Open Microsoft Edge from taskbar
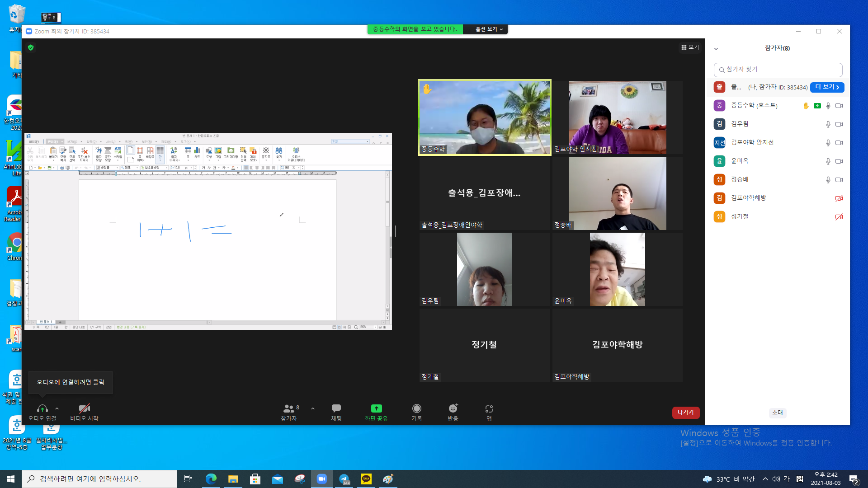 coord(211,479)
